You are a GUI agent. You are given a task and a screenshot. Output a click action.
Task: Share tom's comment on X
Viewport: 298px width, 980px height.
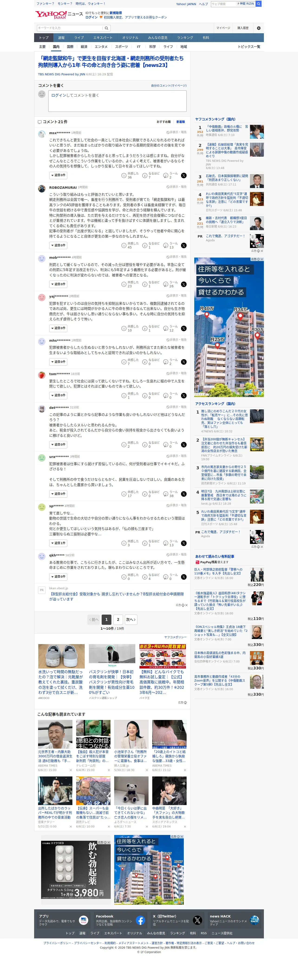click(x=184, y=396)
